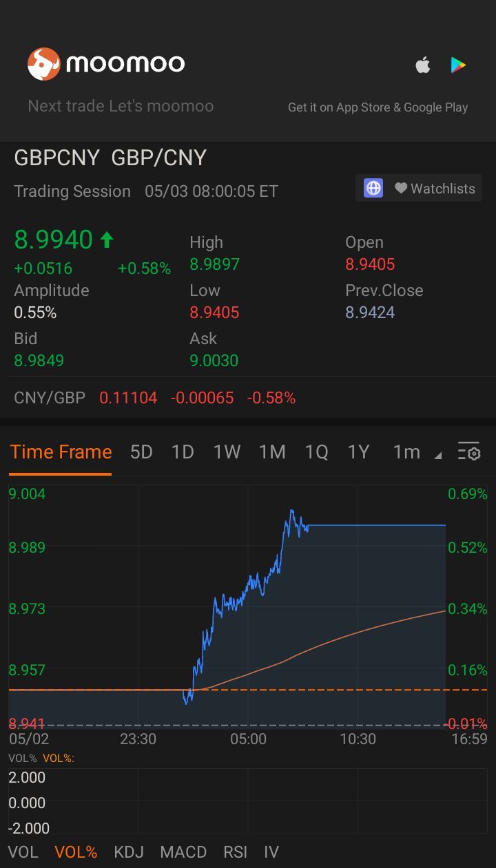
Task: Click the 23:30 time axis label
Action: click(x=138, y=739)
